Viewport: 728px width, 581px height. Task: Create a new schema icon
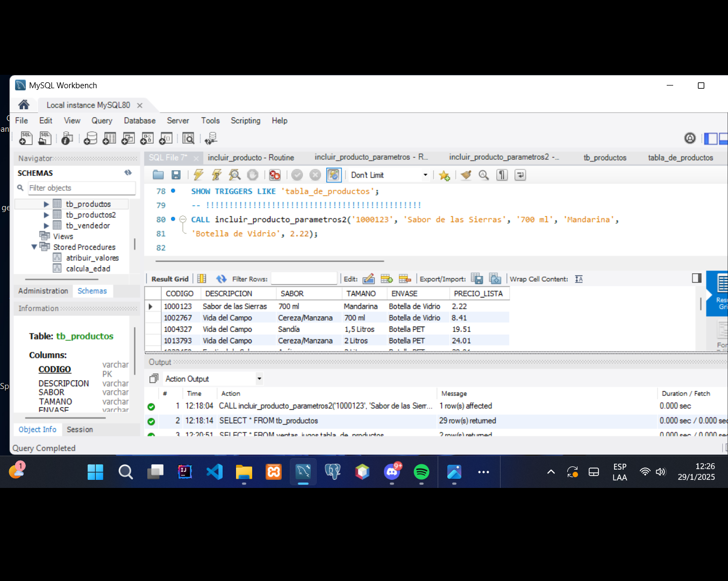pyautogui.click(x=91, y=139)
